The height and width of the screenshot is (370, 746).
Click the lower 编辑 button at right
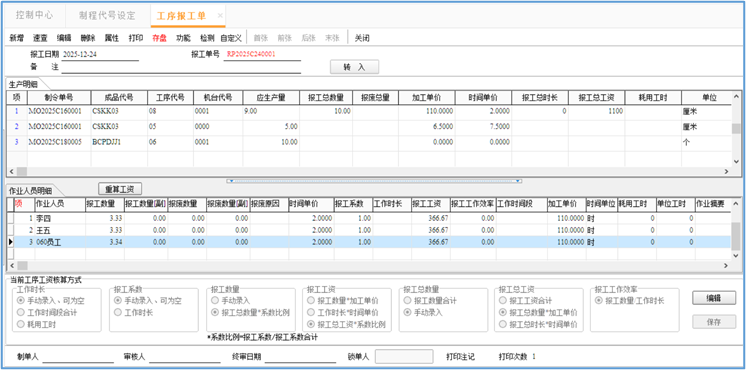(714, 298)
